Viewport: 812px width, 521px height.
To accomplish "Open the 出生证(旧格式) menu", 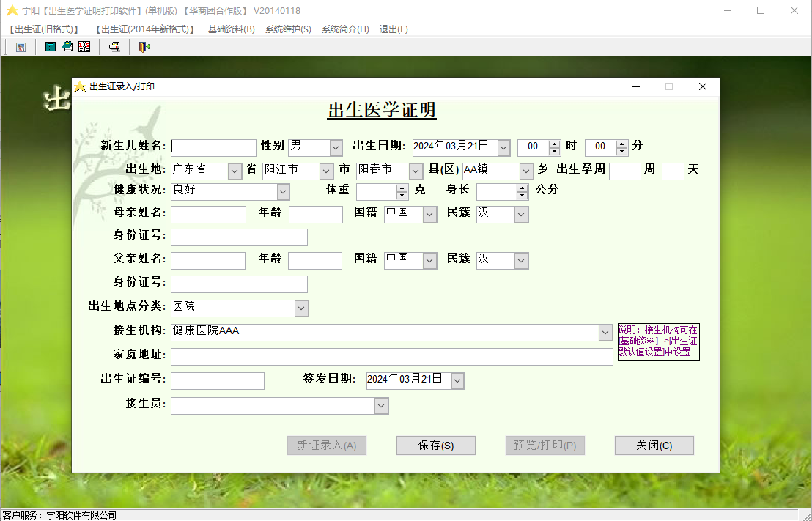I will coord(43,29).
